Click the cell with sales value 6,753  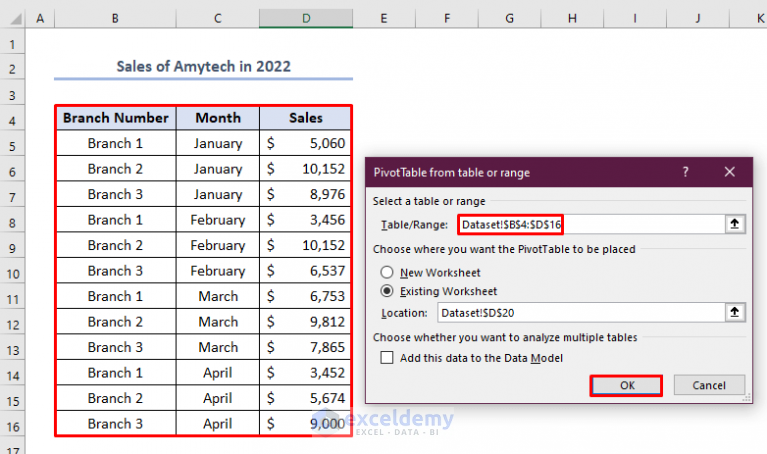click(305, 296)
